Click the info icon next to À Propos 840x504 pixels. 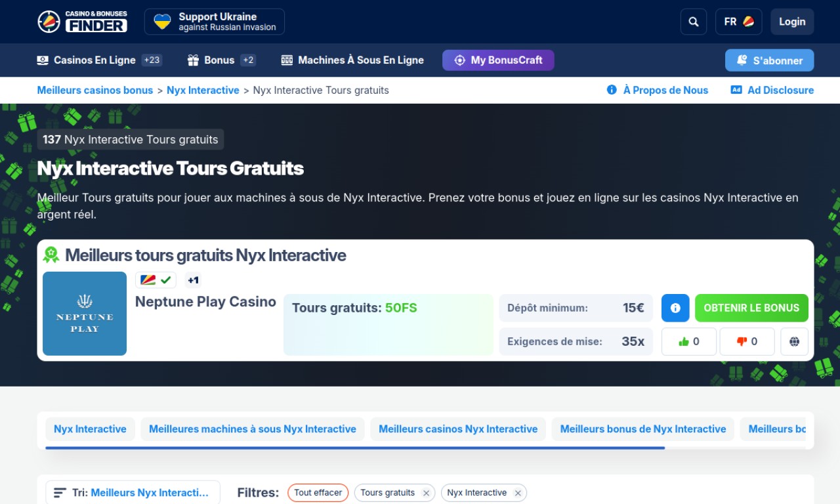[x=612, y=90]
